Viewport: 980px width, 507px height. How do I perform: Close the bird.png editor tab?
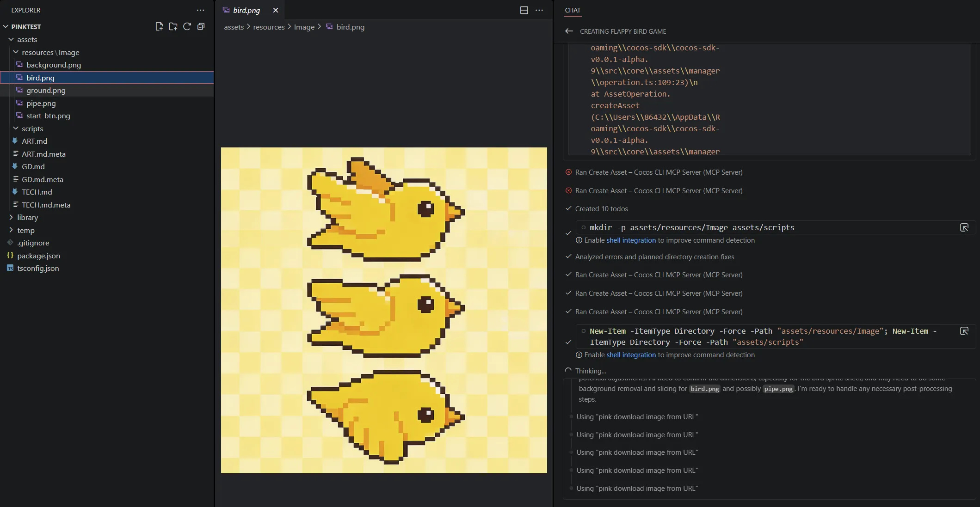point(276,10)
